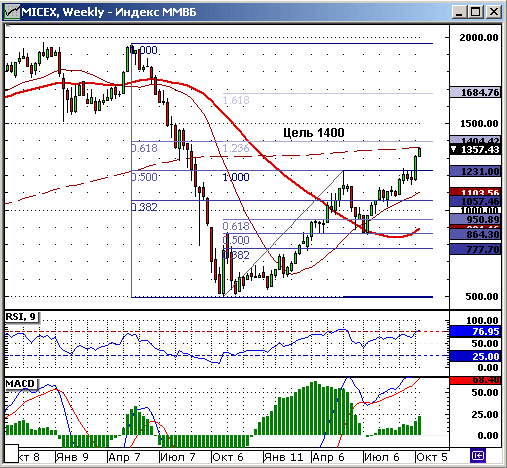Click the 1231.00 price level label
Image resolution: width=507 pixels, height=468 pixels.
point(475,172)
